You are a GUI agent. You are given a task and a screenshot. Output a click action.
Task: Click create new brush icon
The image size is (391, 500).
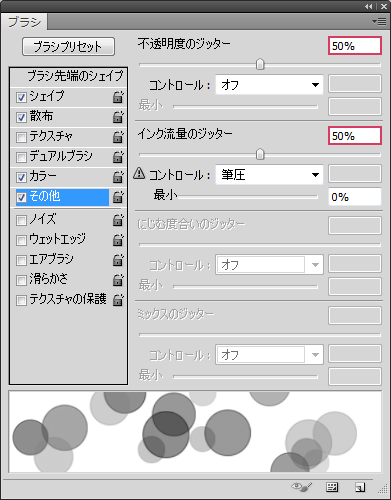point(360,487)
